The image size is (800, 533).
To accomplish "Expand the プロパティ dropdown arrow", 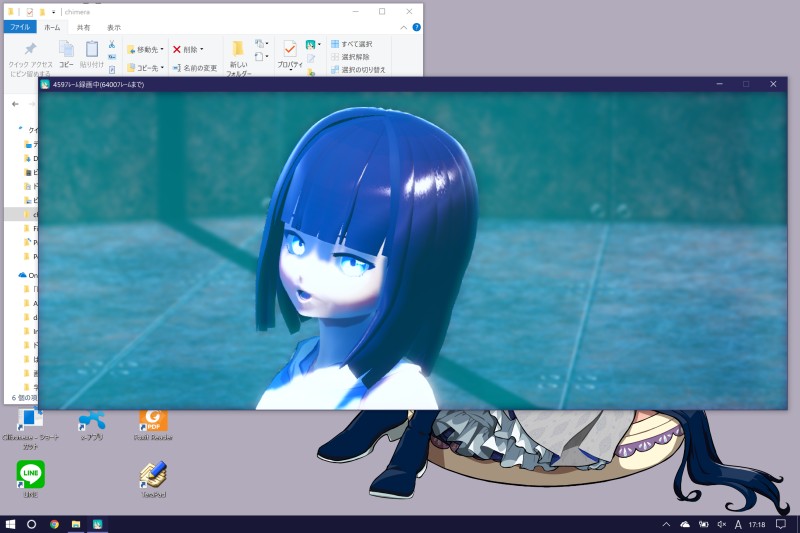I will pyautogui.click(x=290, y=70).
